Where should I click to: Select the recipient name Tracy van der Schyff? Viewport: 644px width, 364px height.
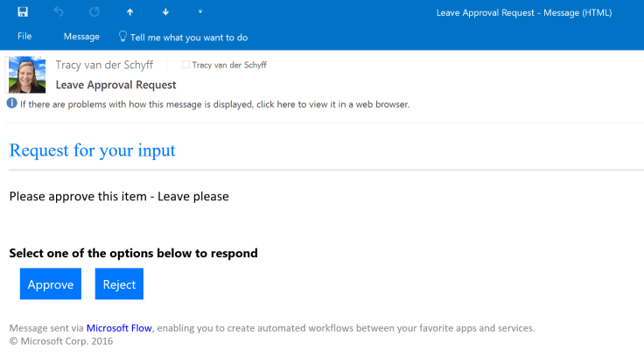pos(229,65)
